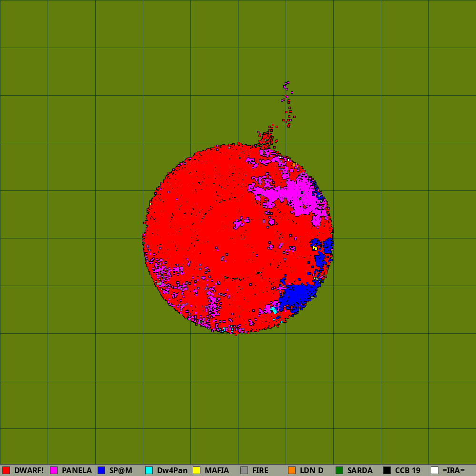The width and height of the screenshot is (476, 476).
Task: Select the "FIRE" legend label
Action: click(x=260, y=471)
